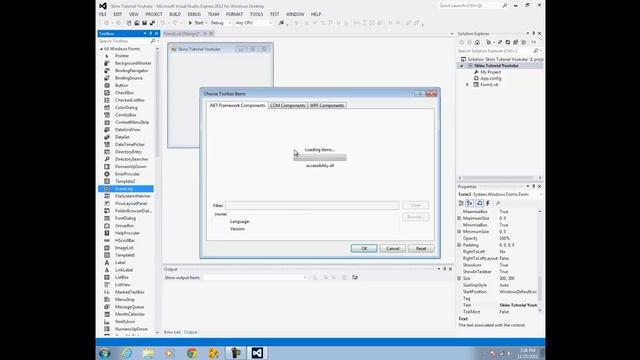Open Internet Explorer from the taskbar
Image resolution: width=640 pixels, height=360 pixels.
point(127,353)
